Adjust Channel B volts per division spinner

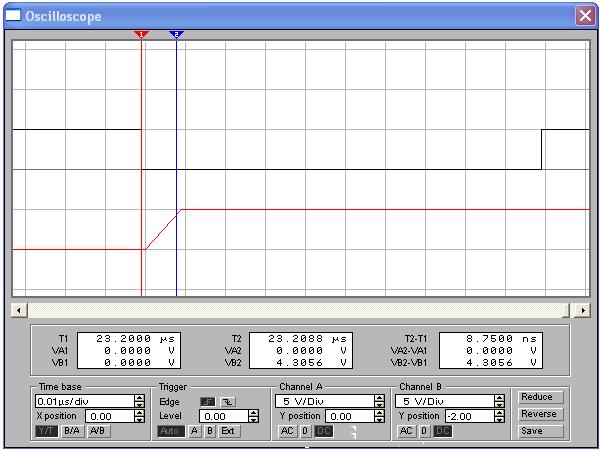[499, 401]
